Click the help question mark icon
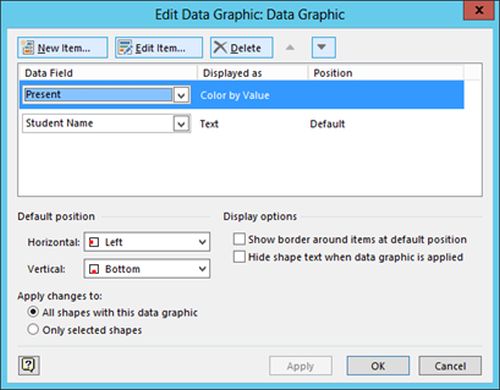This screenshot has height=390, width=500. click(x=29, y=365)
